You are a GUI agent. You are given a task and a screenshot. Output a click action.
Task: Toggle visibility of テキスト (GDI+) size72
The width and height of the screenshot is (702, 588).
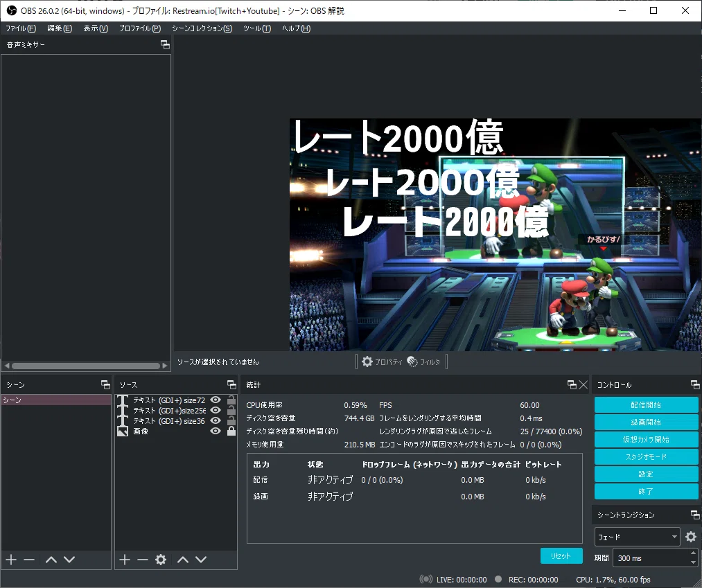click(216, 400)
